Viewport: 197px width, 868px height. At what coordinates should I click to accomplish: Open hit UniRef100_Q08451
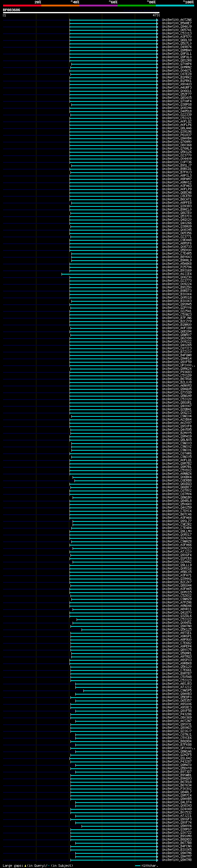pyautogui.click(x=176, y=623)
